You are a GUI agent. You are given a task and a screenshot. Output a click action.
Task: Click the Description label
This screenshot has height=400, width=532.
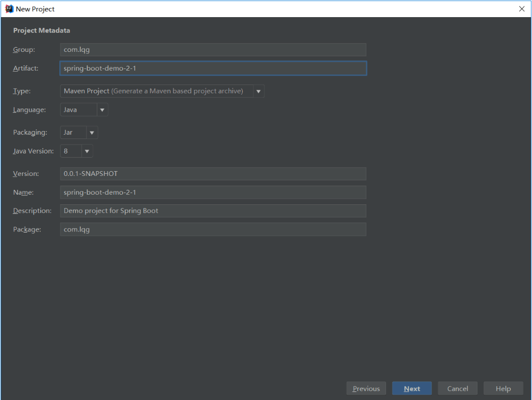[32, 211]
